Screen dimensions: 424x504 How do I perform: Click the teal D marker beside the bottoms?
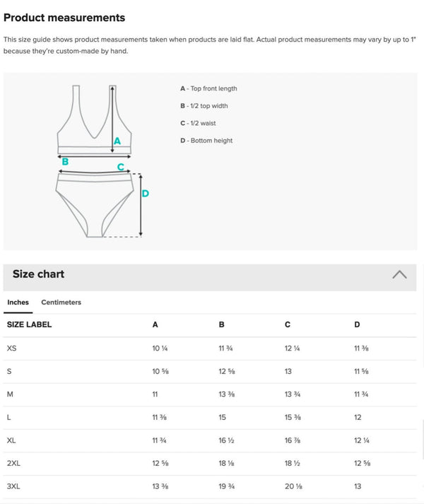coord(146,194)
